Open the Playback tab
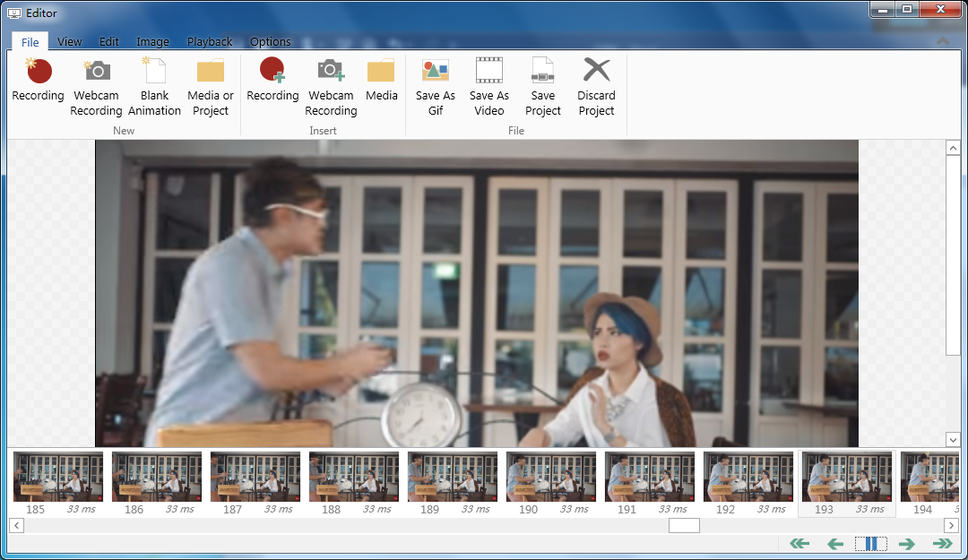 click(210, 41)
